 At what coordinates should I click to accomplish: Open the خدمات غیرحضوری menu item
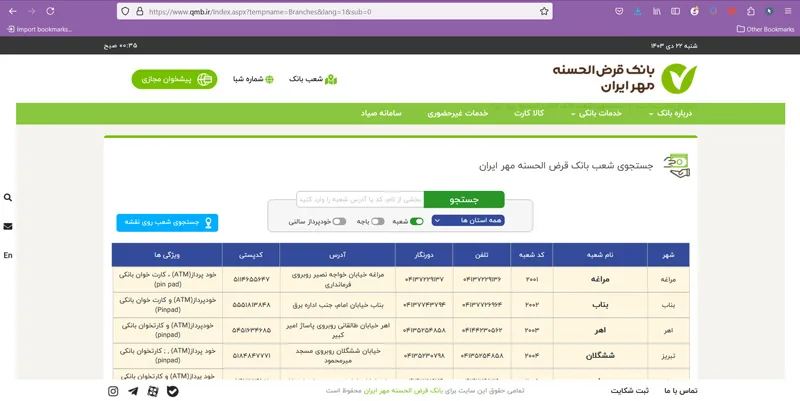click(458, 114)
